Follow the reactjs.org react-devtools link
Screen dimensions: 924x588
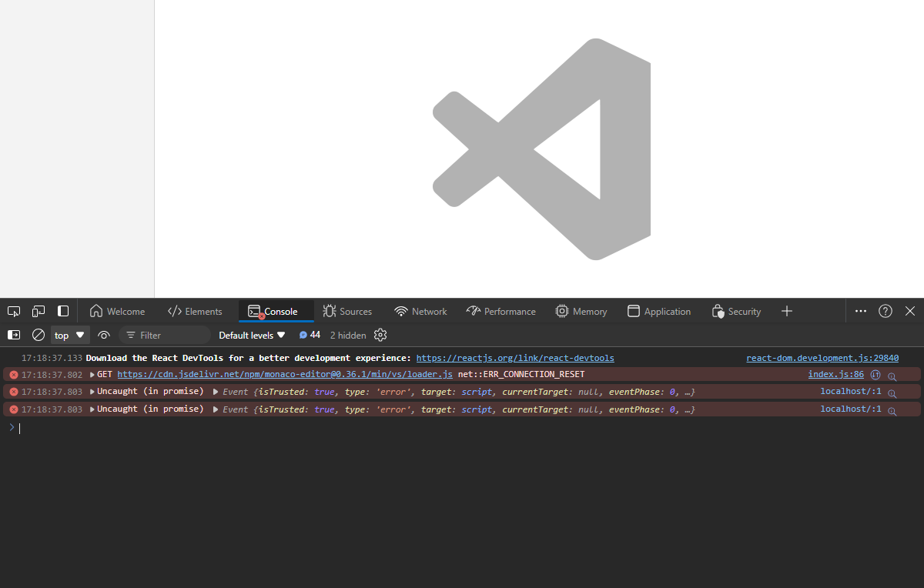(x=515, y=358)
